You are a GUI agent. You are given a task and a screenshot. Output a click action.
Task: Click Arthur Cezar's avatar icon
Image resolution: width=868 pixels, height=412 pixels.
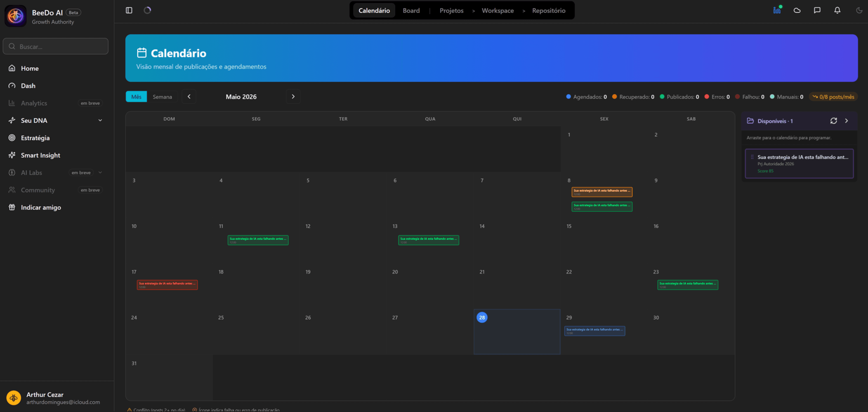pos(14,398)
